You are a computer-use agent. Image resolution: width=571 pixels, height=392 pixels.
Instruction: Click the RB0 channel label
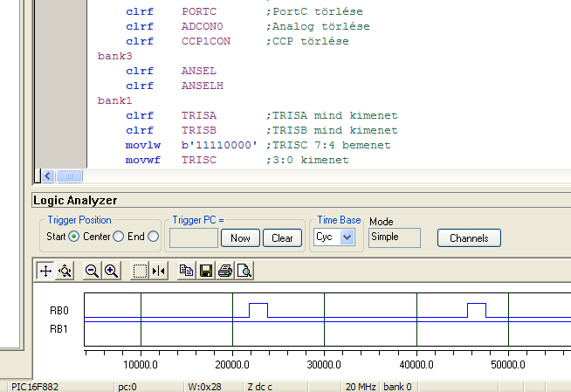click(59, 311)
